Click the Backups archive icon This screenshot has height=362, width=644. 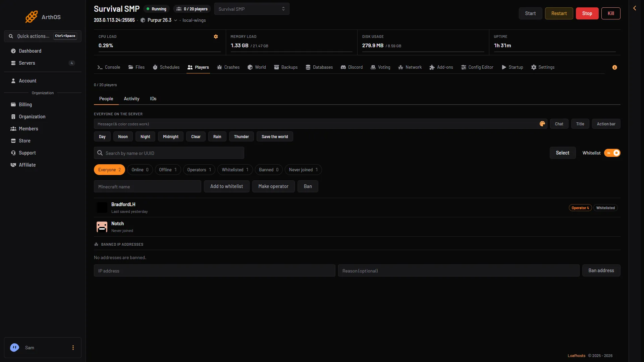276,67
